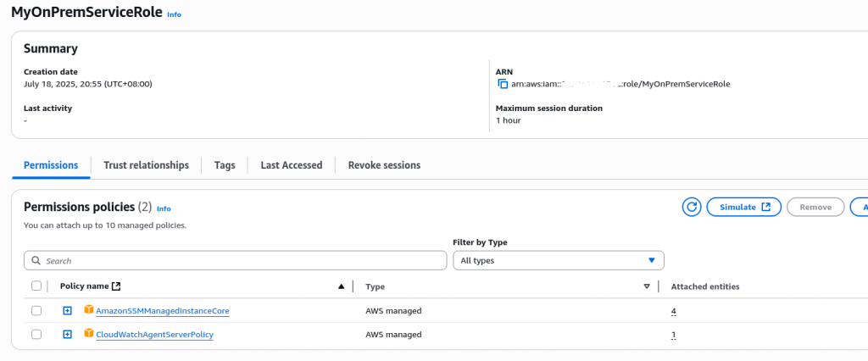
Task: Click 'AWS managed' in AmazonSSMManagedInstanceCore row
Action: (x=393, y=311)
